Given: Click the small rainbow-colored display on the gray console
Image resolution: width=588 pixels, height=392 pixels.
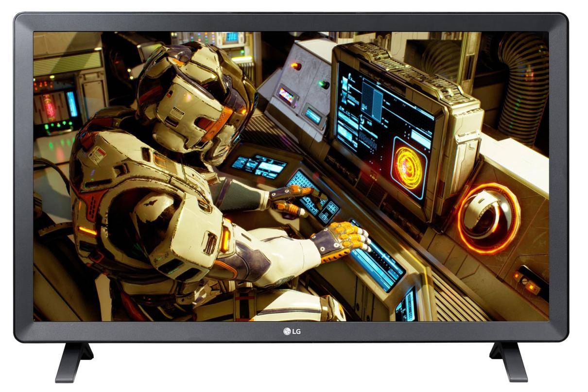Looking at the screenshot, I should pyautogui.click(x=286, y=95).
